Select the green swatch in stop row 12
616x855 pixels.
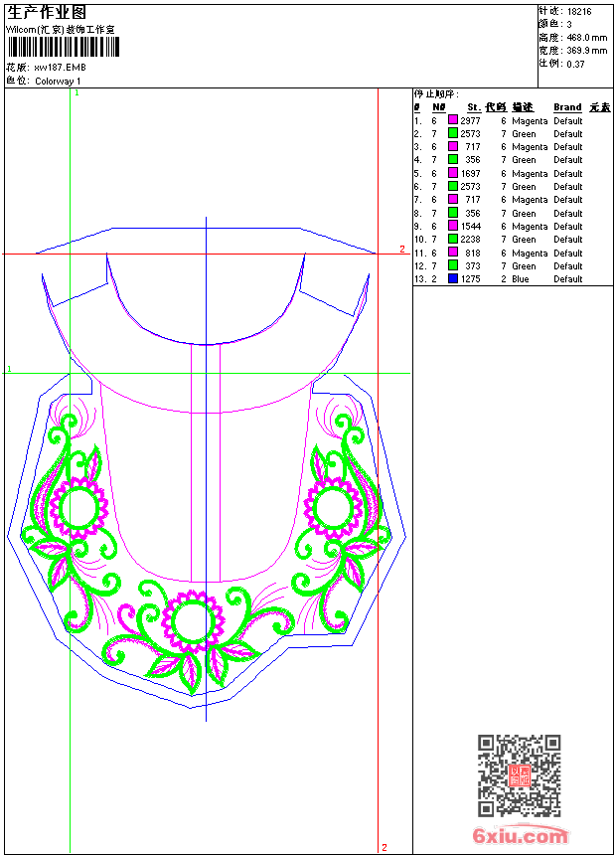tap(452, 265)
